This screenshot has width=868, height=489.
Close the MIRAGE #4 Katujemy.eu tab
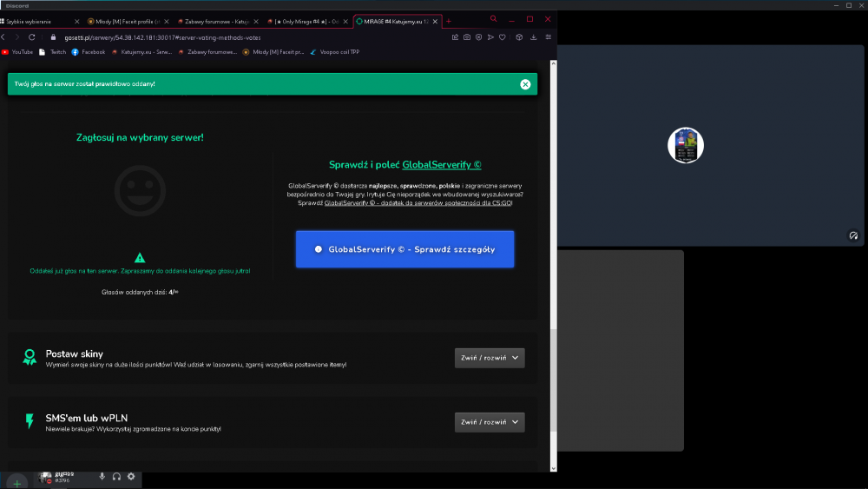(435, 22)
